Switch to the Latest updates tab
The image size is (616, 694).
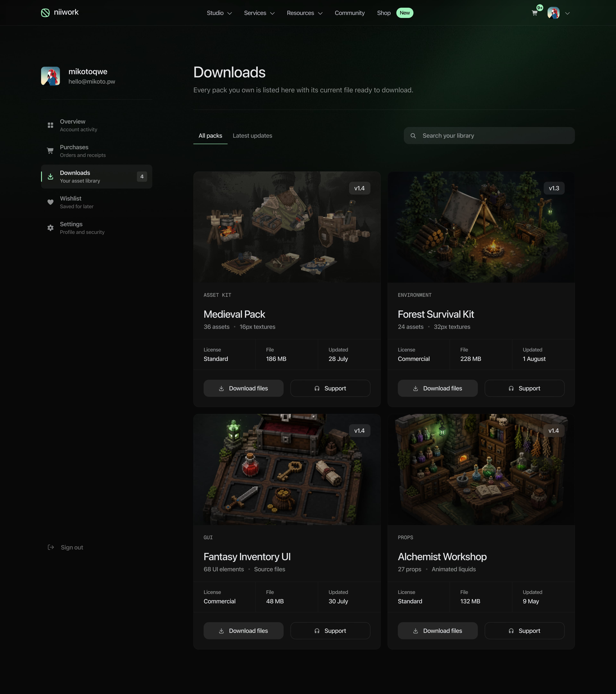coord(252,136)
